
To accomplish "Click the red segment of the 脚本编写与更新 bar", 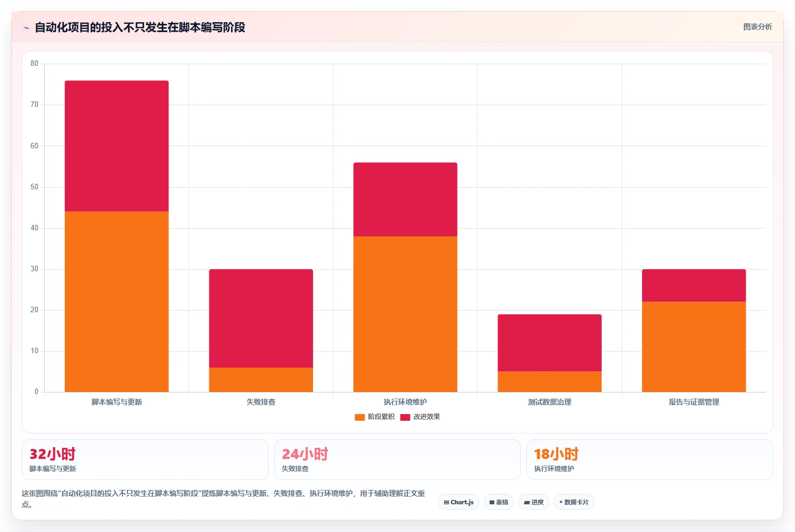I will tap(116, 146).
